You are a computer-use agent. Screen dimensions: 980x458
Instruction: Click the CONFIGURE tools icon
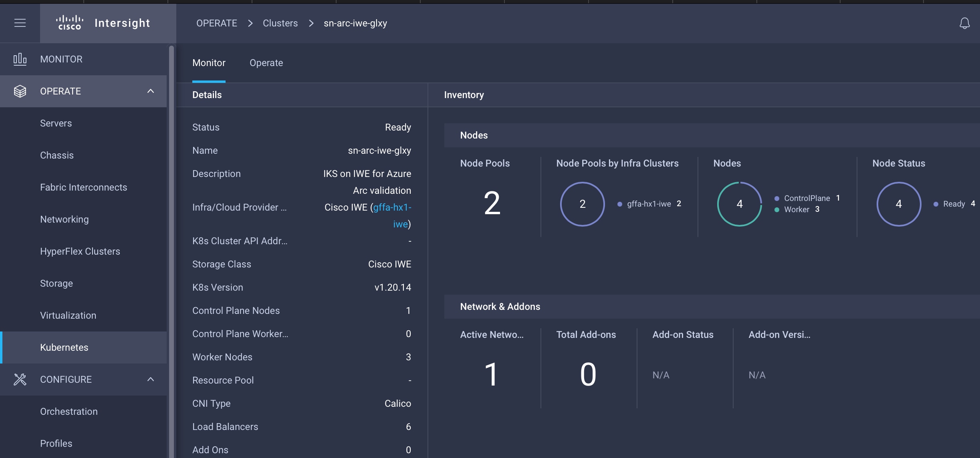(x=20, y=379)
